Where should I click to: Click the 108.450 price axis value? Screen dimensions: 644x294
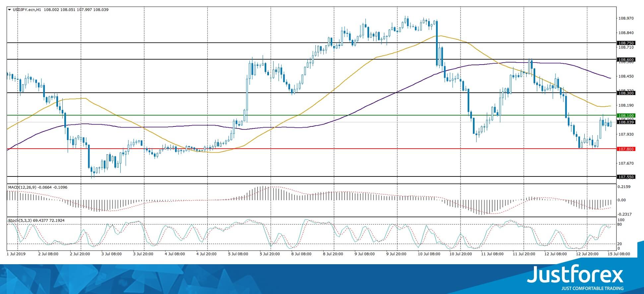[x=626, y=76]
